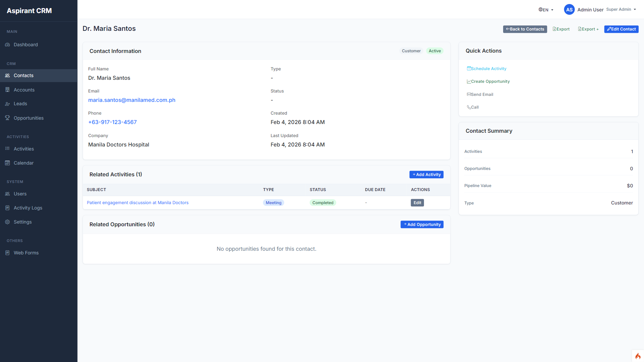Screen dimensions: 644x362
Task: Click Schedule Activity quick action
Action: point(487,69)
